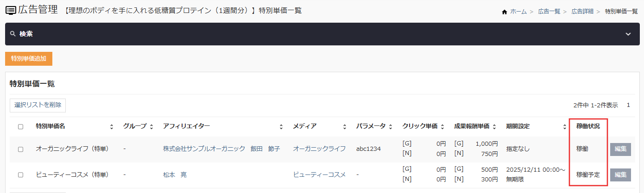The image size is (644, 193).
Task: Expand search panel with chevron arrow
Action: coord(628,34)
